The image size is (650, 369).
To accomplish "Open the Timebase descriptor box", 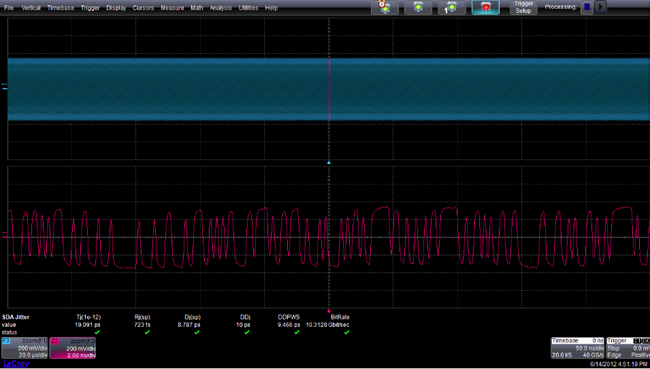I will (577, 348).
